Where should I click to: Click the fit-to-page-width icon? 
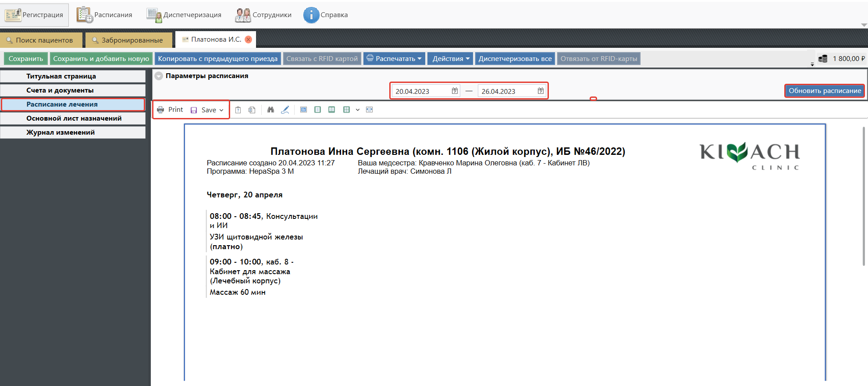point(370,110)
